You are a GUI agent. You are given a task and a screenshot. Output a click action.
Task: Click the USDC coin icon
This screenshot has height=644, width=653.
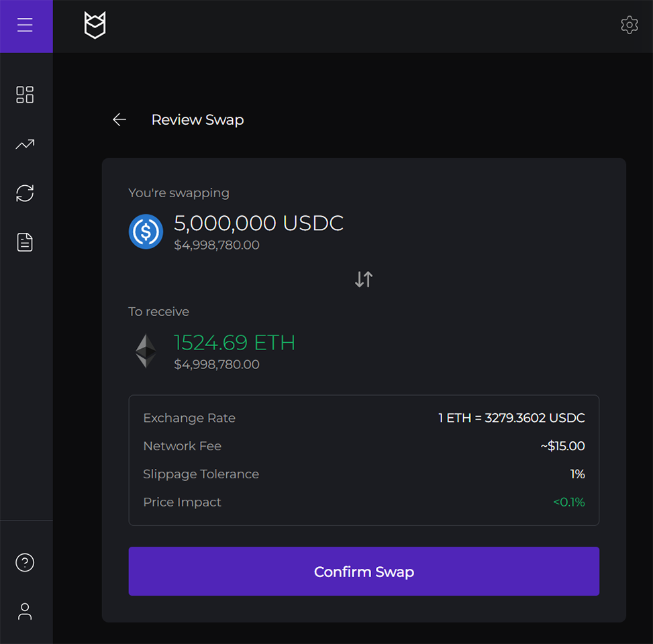146,231
